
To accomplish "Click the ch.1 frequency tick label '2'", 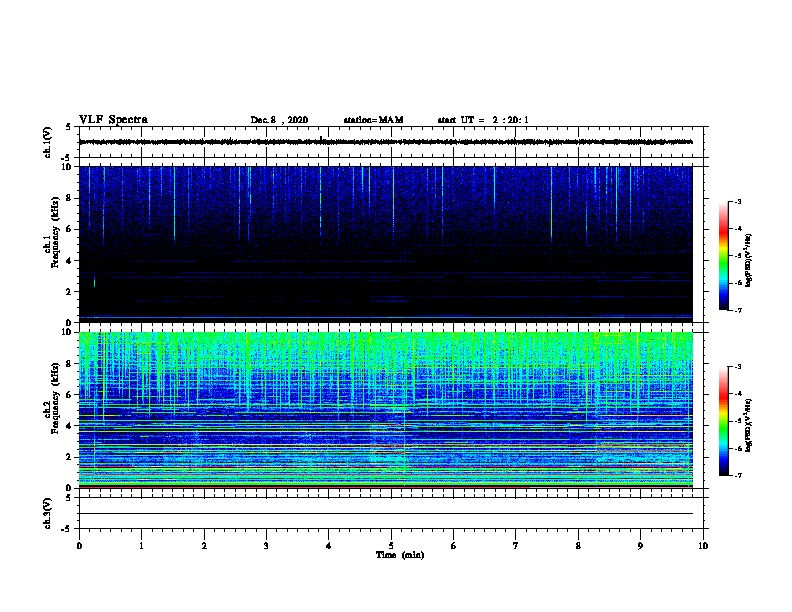I will coord(69,291).
